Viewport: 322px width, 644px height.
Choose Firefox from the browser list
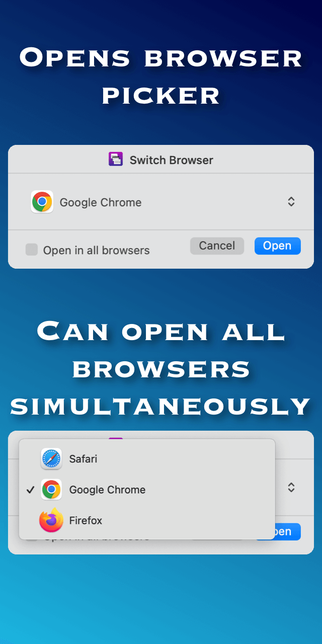(x=147, y=520)
